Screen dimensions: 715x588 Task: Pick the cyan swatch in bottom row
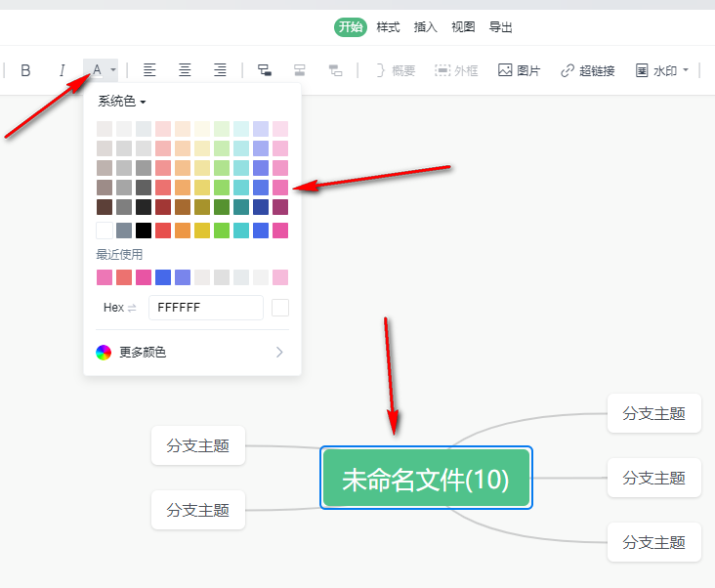241,231
